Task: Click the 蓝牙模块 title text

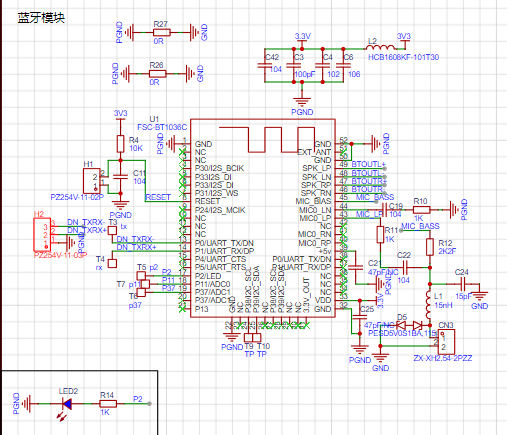Action: [41, 18]
